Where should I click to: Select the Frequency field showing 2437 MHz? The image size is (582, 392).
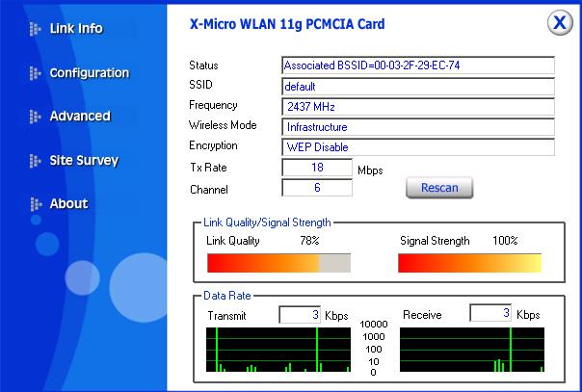point(418,107)
